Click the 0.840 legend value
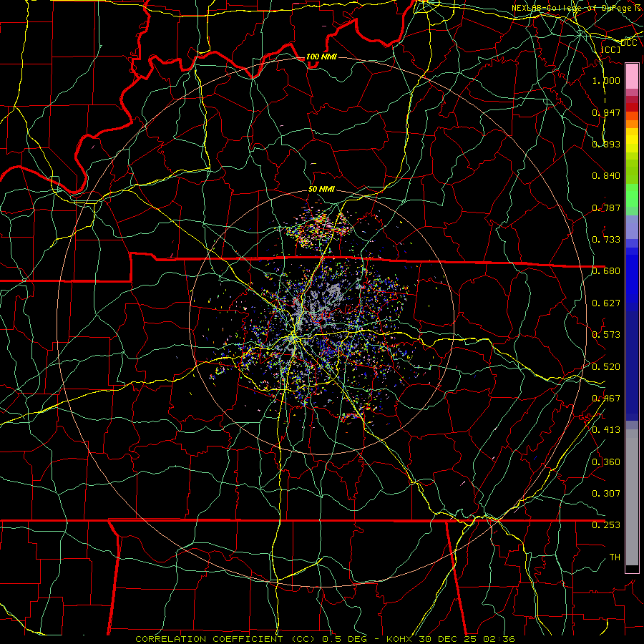The width and height of the screenshot is (644, 644). point(606,176)
